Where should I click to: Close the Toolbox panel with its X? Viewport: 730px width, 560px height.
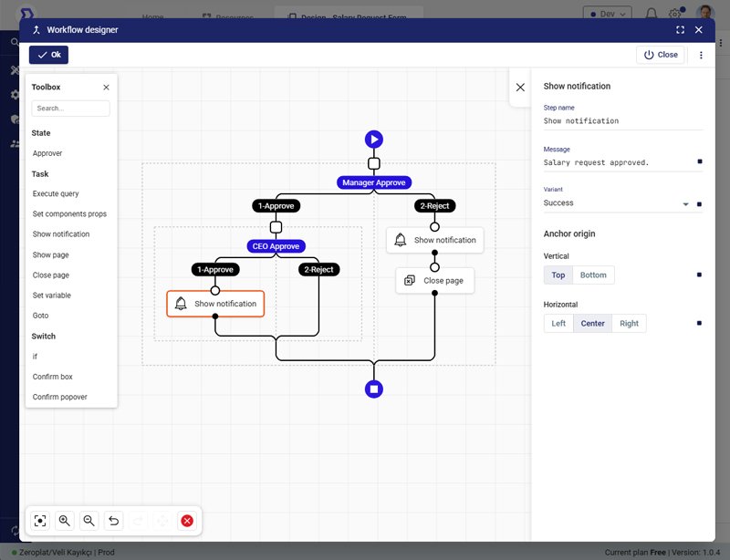(106, 88)
